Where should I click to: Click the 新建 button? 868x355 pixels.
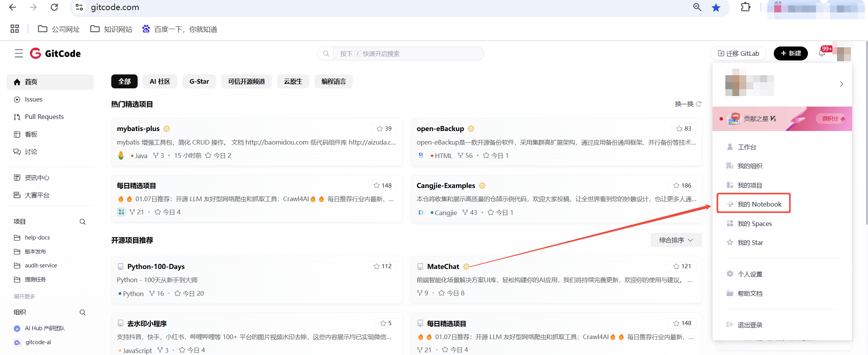[x=790, y=53]
